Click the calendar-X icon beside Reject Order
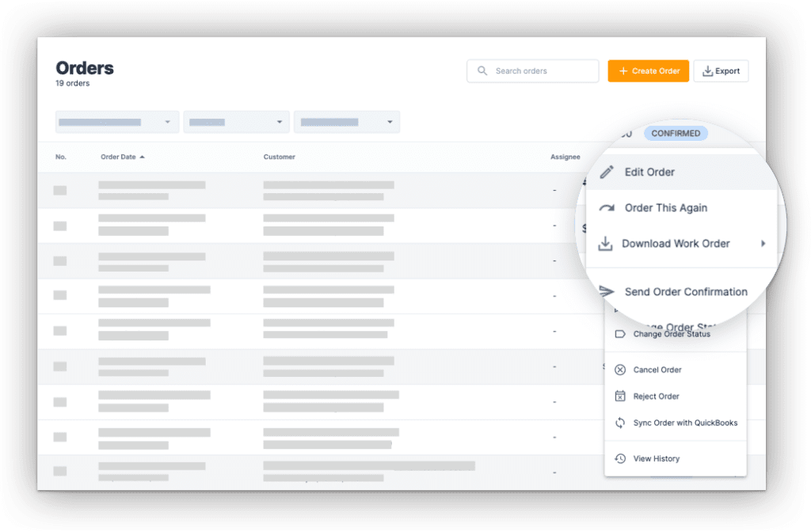The width and height of the screenshot is (811, 532). click(x=620, y=396)
